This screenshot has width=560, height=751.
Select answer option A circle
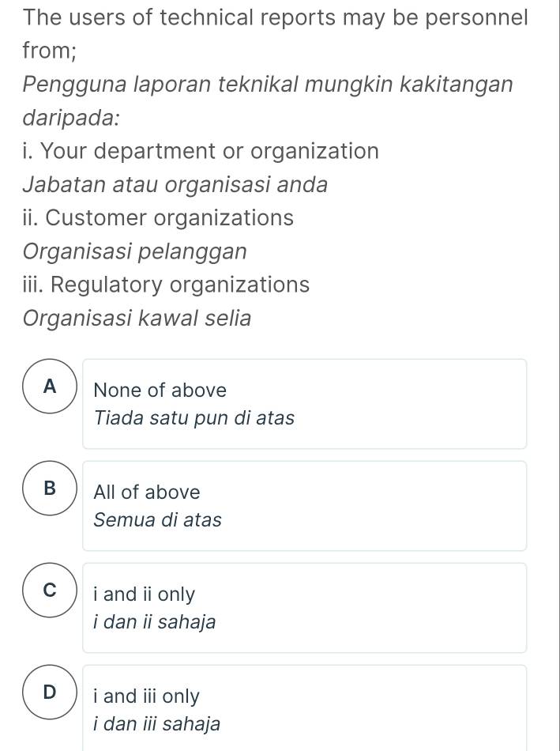point(49,387)
